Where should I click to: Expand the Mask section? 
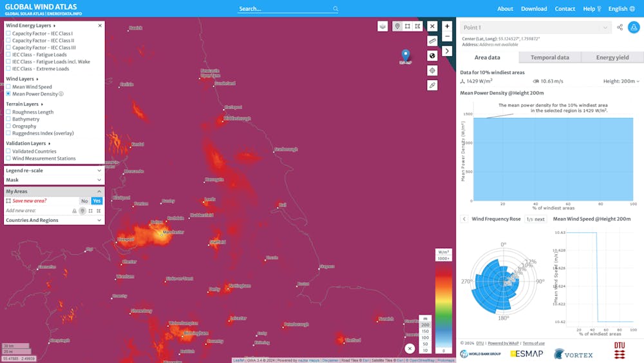(x=54, y=180)
